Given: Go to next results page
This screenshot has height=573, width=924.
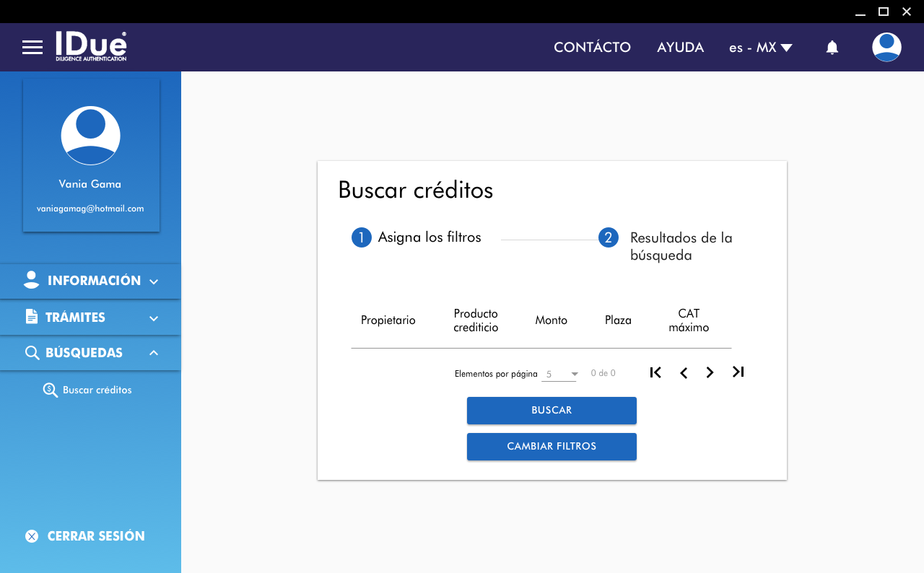Looking at the screenshot, I should (710, 372).
